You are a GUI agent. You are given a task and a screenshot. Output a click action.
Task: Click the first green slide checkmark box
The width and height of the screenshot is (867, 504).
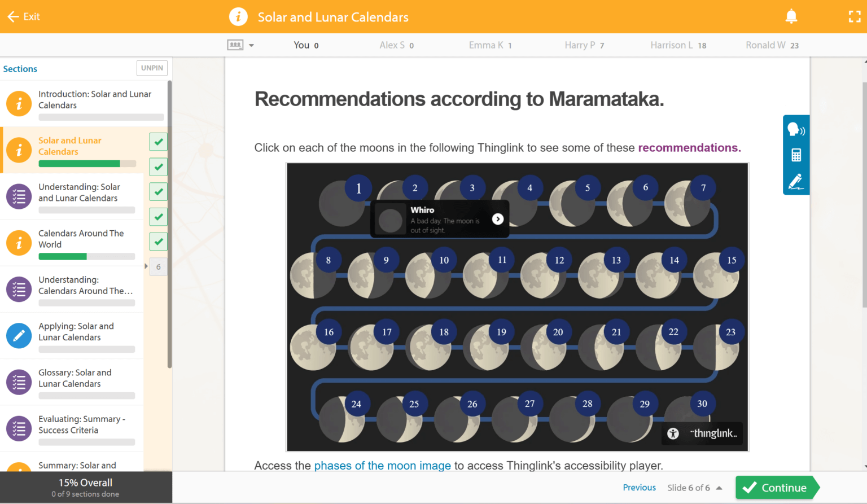point(159,142)
